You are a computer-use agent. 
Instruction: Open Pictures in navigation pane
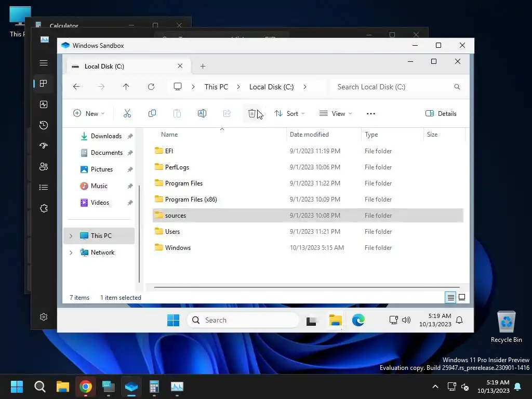coord(101,169)
